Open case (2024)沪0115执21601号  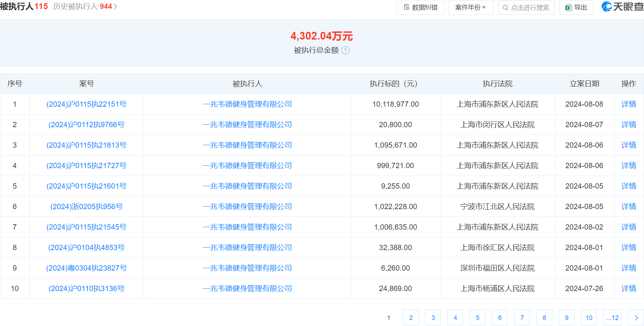tap(87, 186)
